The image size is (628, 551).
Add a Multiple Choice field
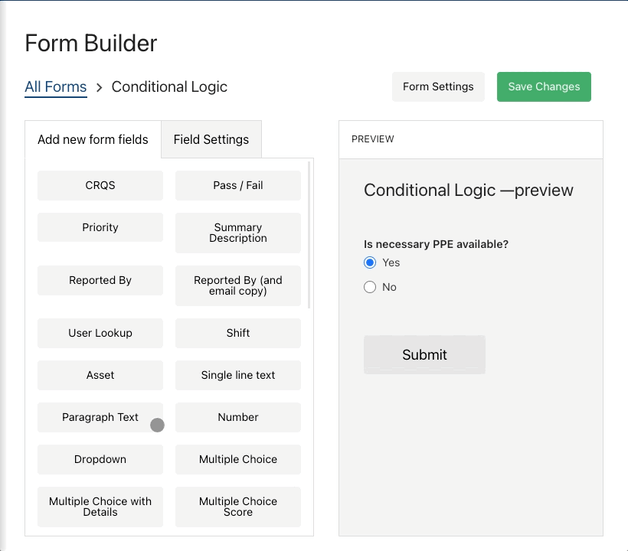tap(238, 459)
